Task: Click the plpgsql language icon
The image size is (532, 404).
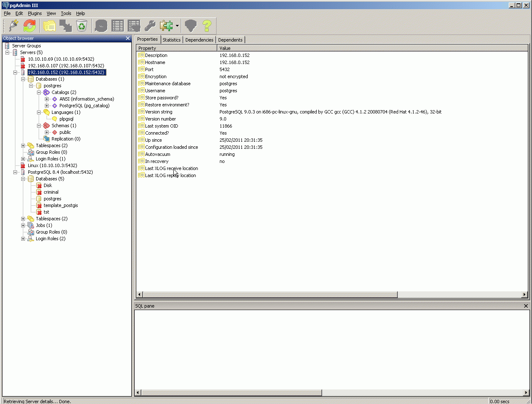Action: (54, 119)
